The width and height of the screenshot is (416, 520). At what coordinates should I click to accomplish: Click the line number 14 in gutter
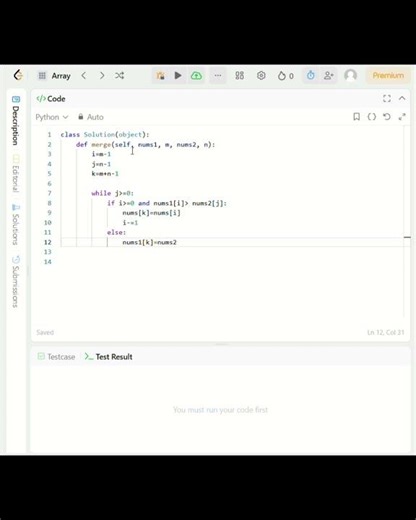click(48, 262)
